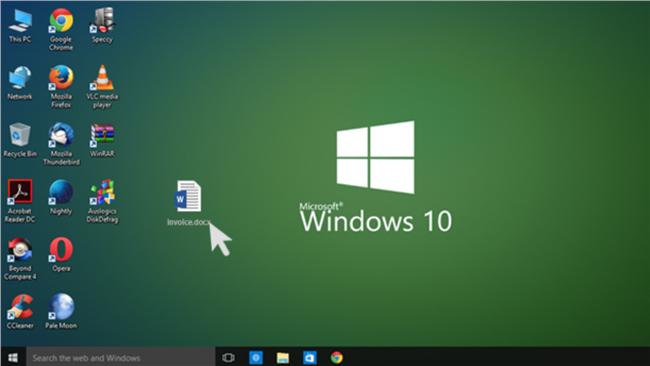Open Task View from the taskbar
The image size is (650, 366).
point(228,357)
